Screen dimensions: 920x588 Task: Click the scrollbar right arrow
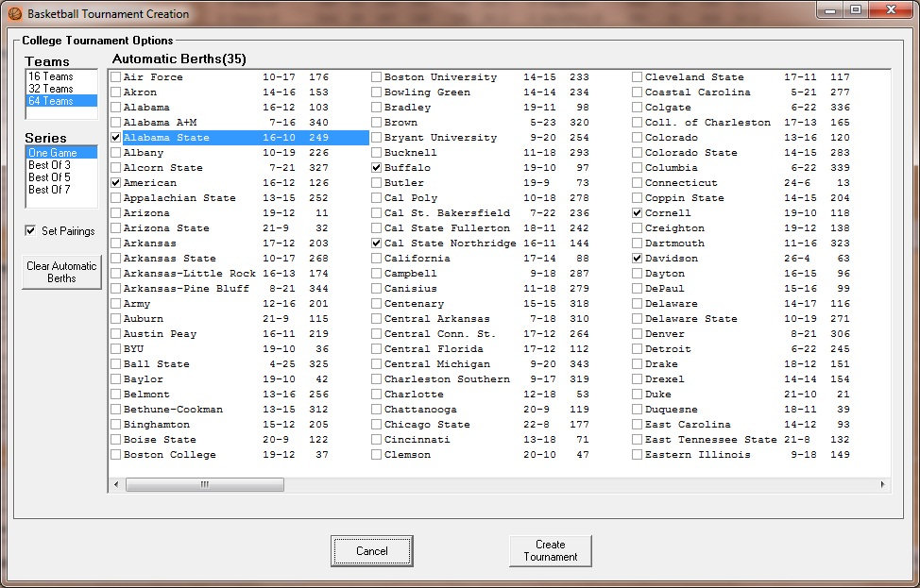pos(882,484)
